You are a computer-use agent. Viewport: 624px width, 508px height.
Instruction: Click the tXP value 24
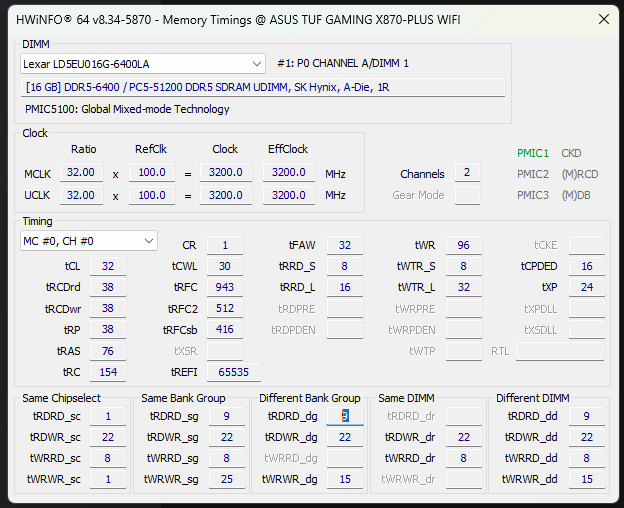[x=587, y=287]
